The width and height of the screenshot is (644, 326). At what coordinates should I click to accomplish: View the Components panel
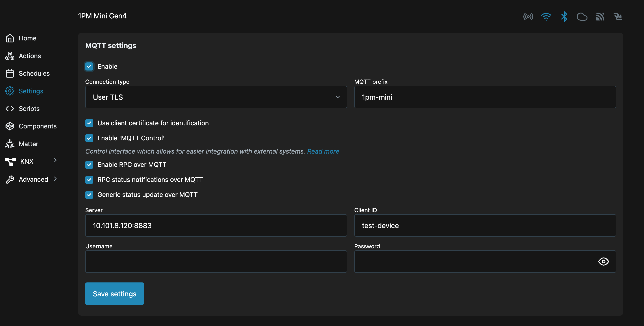[37, 126]
